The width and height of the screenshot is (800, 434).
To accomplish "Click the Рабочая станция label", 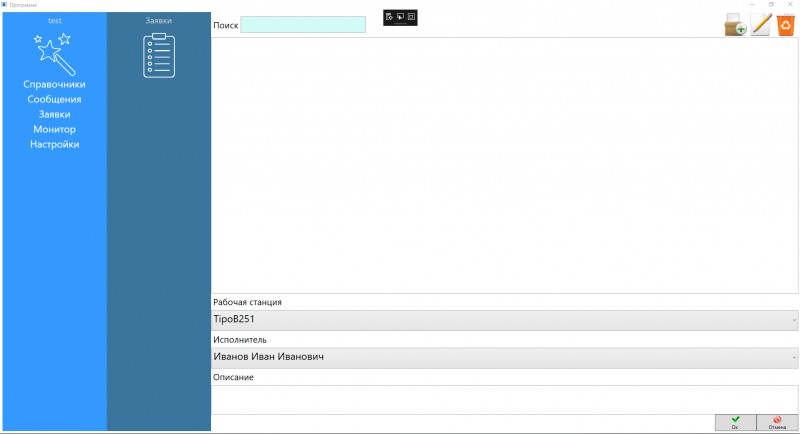I will (247, 302).
